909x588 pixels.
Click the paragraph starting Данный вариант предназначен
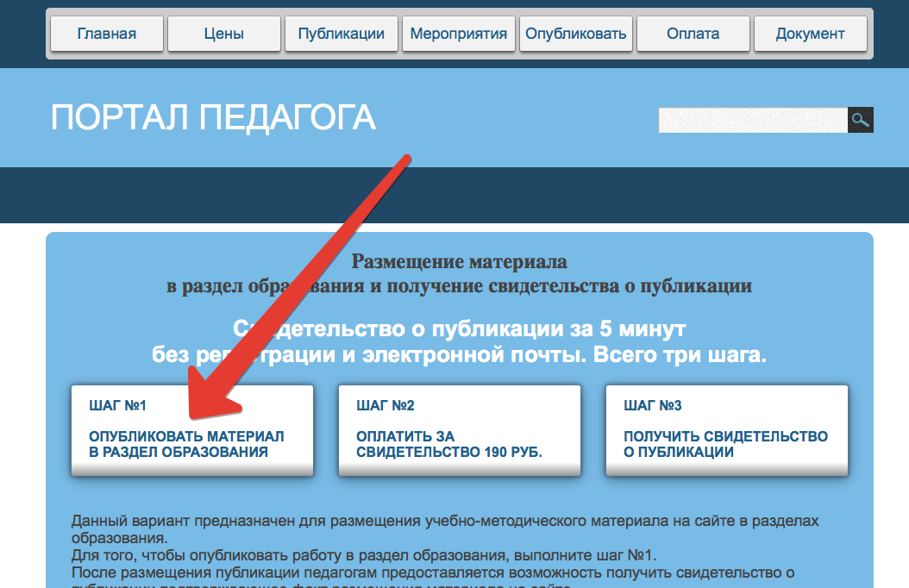point(445,529)
